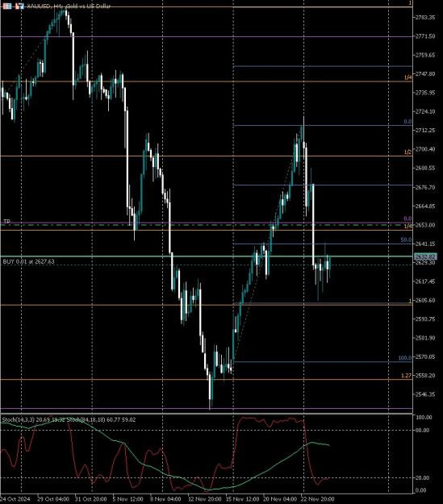Click the 22 Nov 20:00 time axis label
Screen dimensions: 443x504
(x=318, y=499)
